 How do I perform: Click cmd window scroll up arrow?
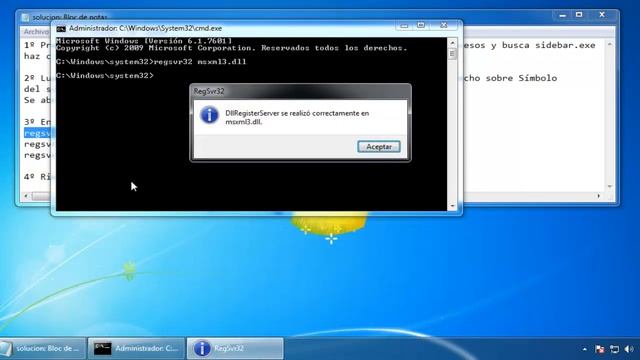(x=452, y=42)
